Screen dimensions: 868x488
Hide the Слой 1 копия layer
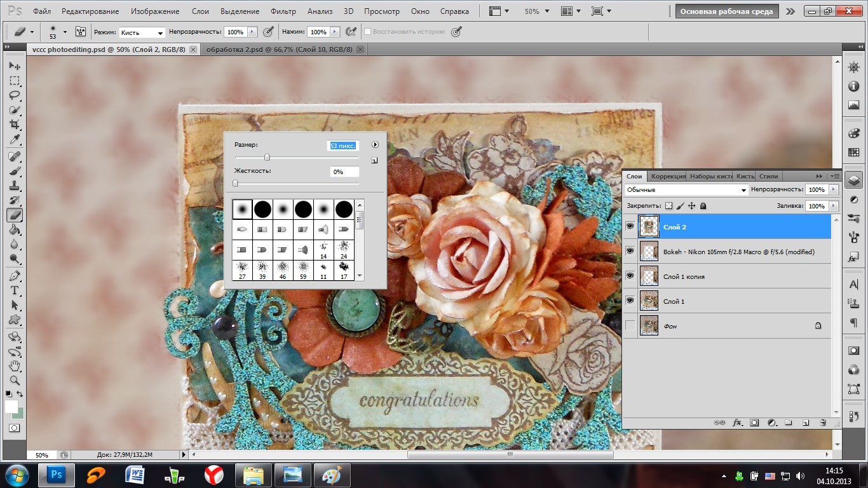click(630, 276)
